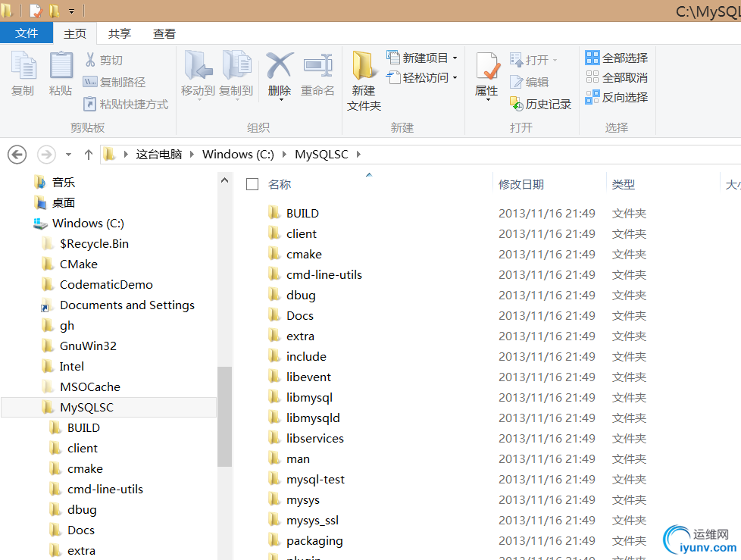Click MySQLSC in the address bar
Screen dimensions: 741x560
[321, 154]
